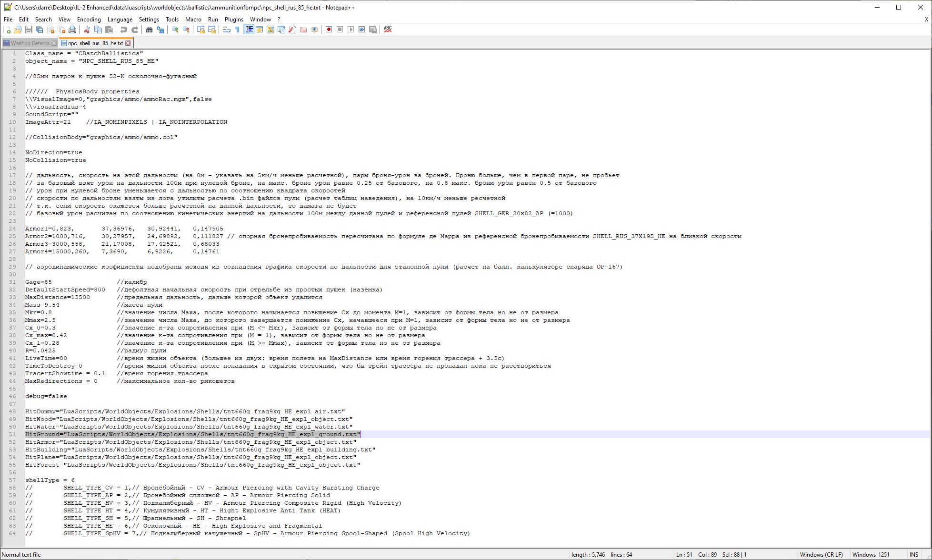Click the Print toolbar icon

click(x=72, y=30)
